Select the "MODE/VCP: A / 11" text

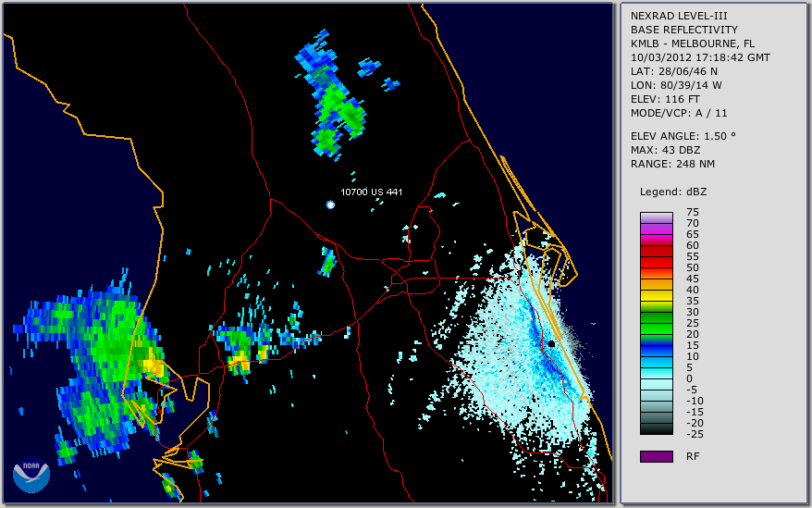(679, 113)
